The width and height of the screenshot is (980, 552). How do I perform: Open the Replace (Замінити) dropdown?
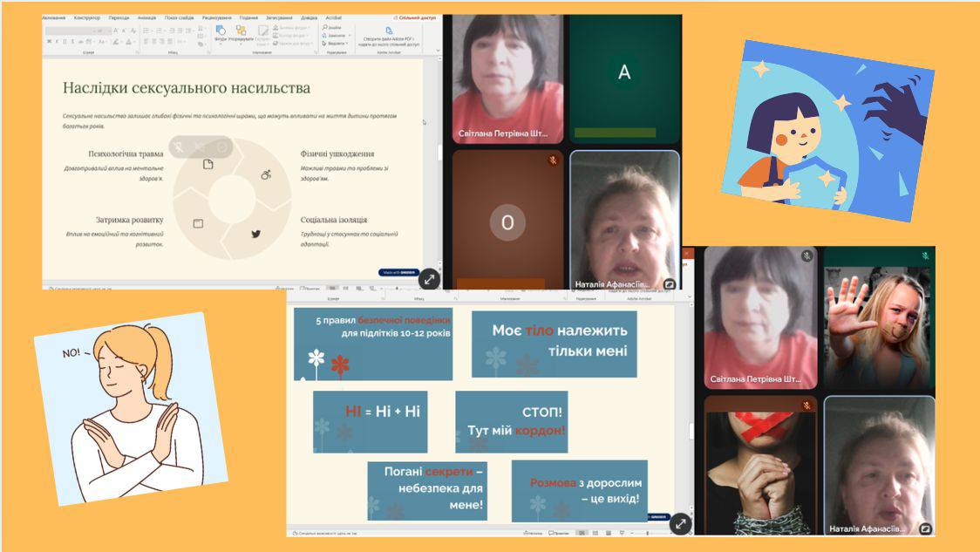pyautogui.click(x=336, y=35)
